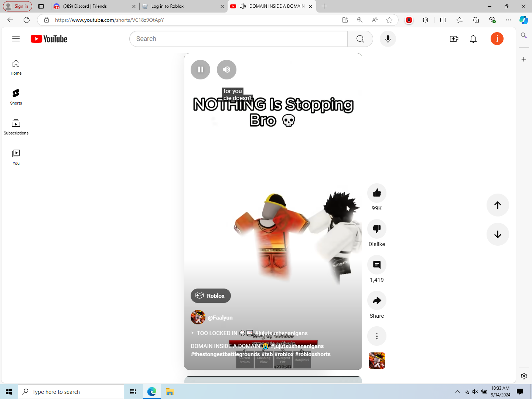
Task: Open the Action Center notifications
Action: [x=520, y=392]
